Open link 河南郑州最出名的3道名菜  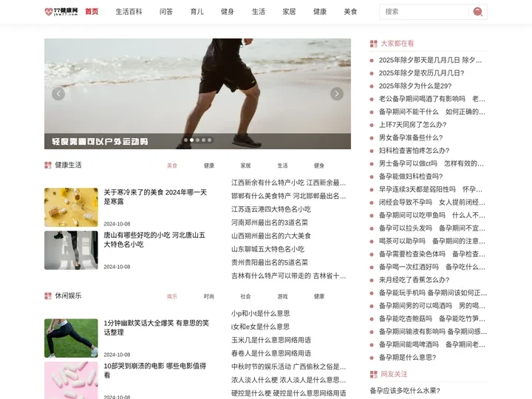(270, 222)
